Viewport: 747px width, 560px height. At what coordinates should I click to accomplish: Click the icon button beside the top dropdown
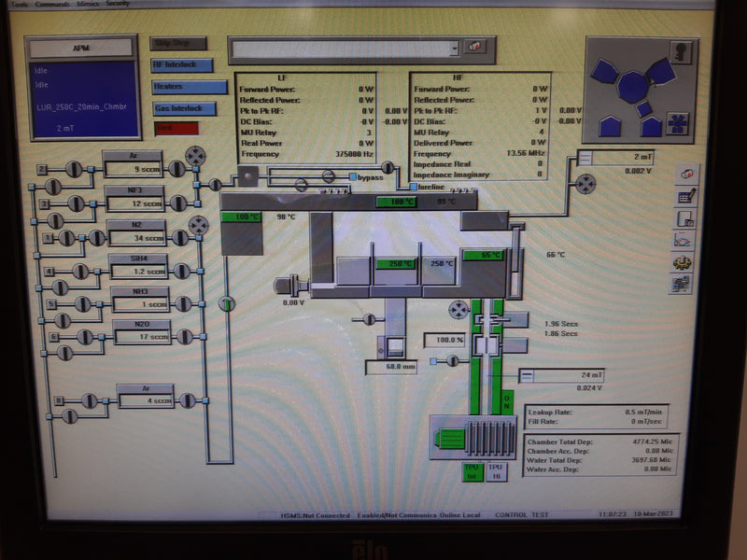[478, 48]
